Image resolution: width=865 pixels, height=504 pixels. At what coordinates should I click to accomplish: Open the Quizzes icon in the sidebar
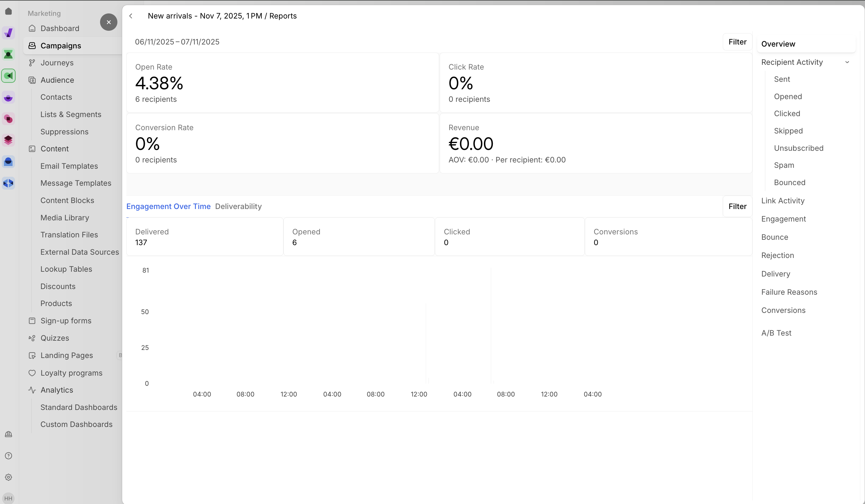(x=32, y=338)
